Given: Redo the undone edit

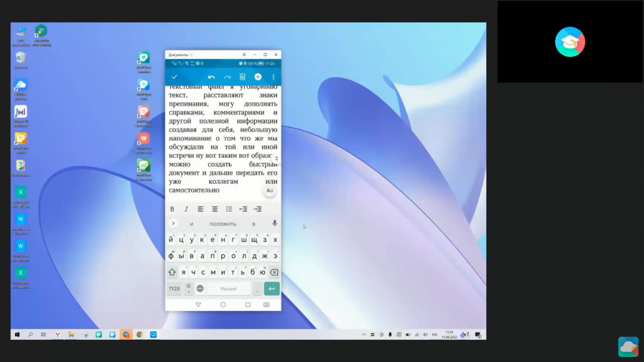Looking at the screenshot, I should pos(227,77).
